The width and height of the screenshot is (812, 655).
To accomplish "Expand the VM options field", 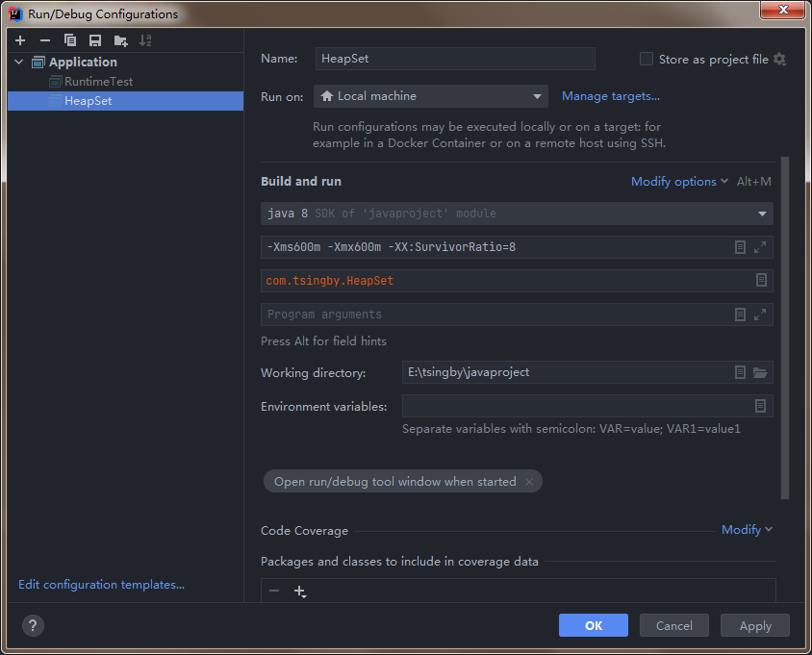I will pyautogui.click(x=760, y=247).
